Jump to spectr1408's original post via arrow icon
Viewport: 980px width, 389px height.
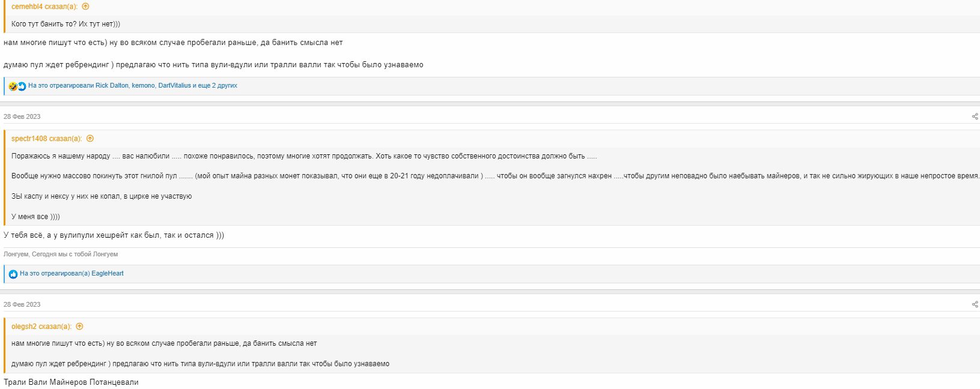point(90,139)
